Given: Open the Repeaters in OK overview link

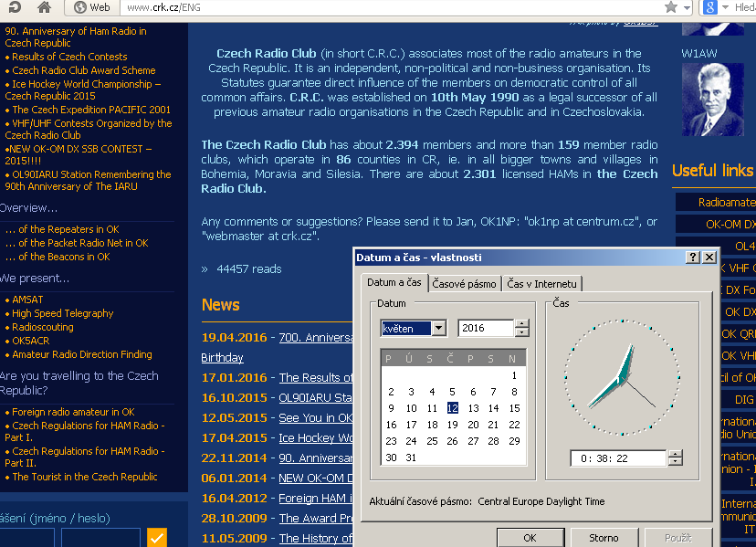Looking at the screenshot, I should pos(62,229).
